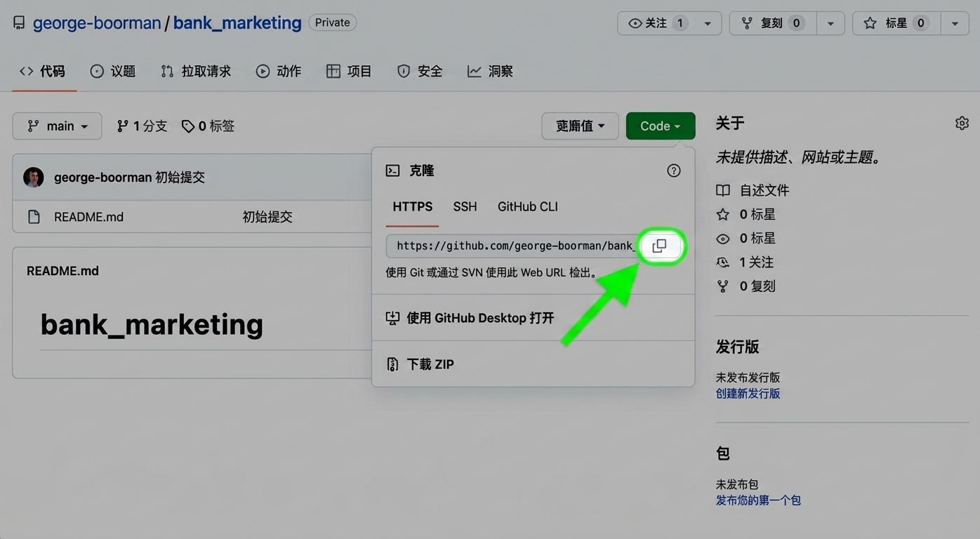Open the 议题 tab
Image resolution: width=980 pixels, height=539 pixels.
point(113,71)
